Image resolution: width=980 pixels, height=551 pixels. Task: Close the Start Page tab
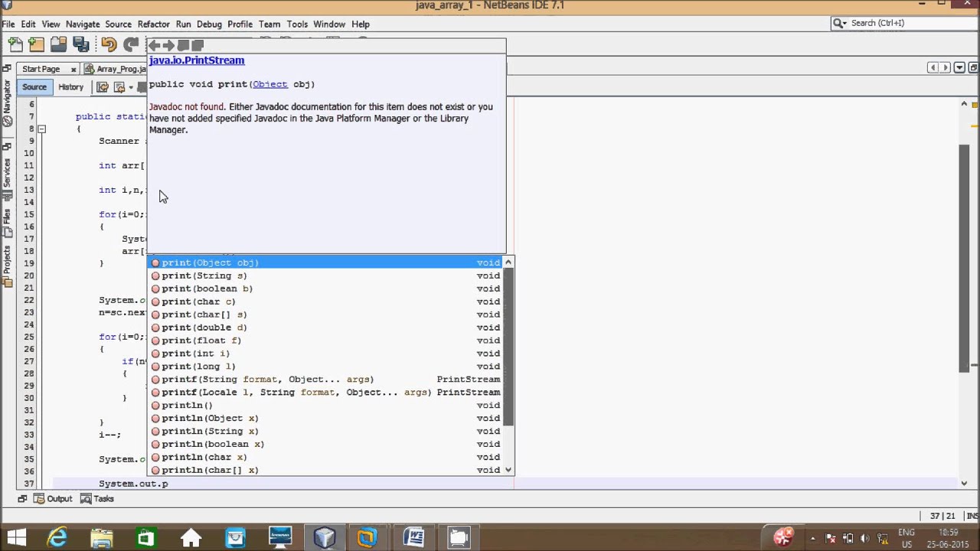pos(73,69)
